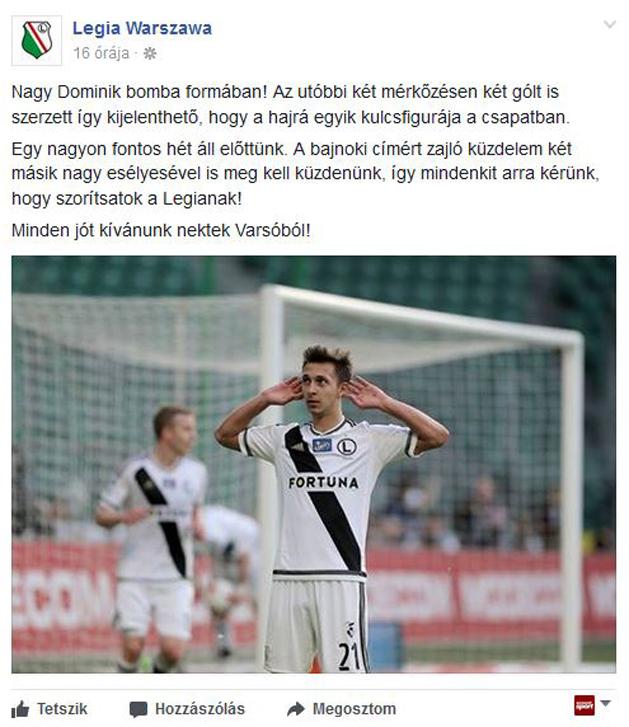Visit the Legia Warszawa page name link
Viewport: 629px width, 727px height.
click(142, 29)
